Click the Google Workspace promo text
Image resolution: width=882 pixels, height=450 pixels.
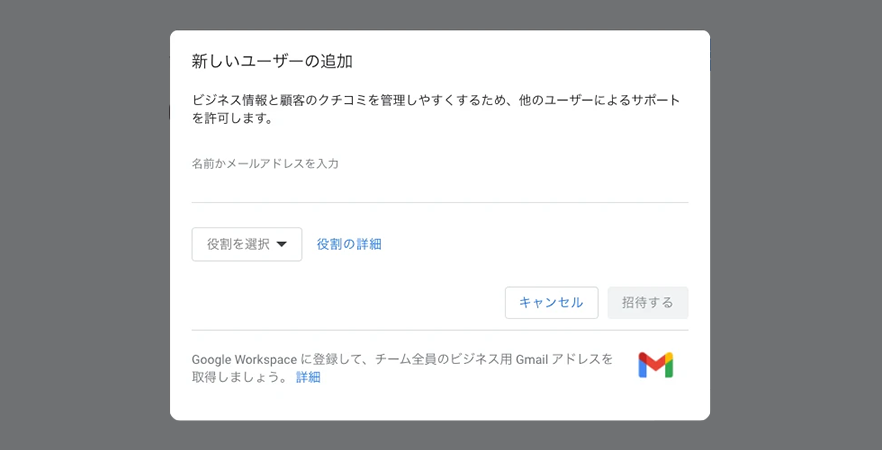(x=244, y=359)
